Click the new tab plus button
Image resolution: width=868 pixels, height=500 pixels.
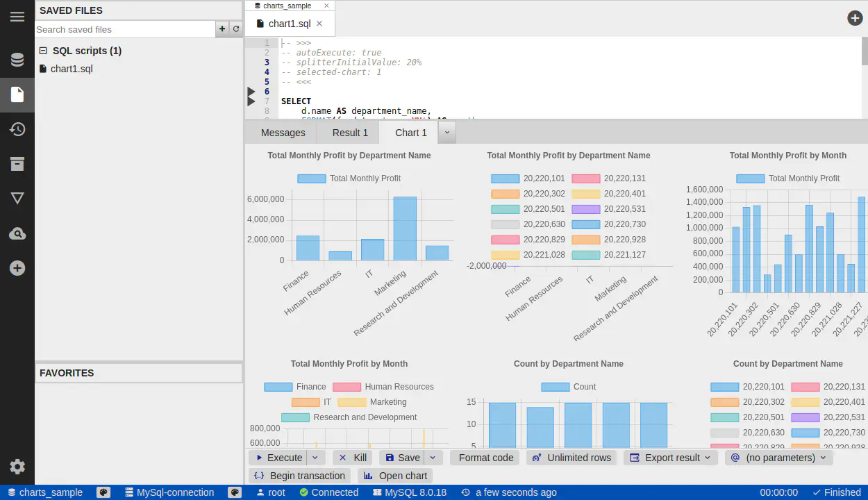point(855,19)
